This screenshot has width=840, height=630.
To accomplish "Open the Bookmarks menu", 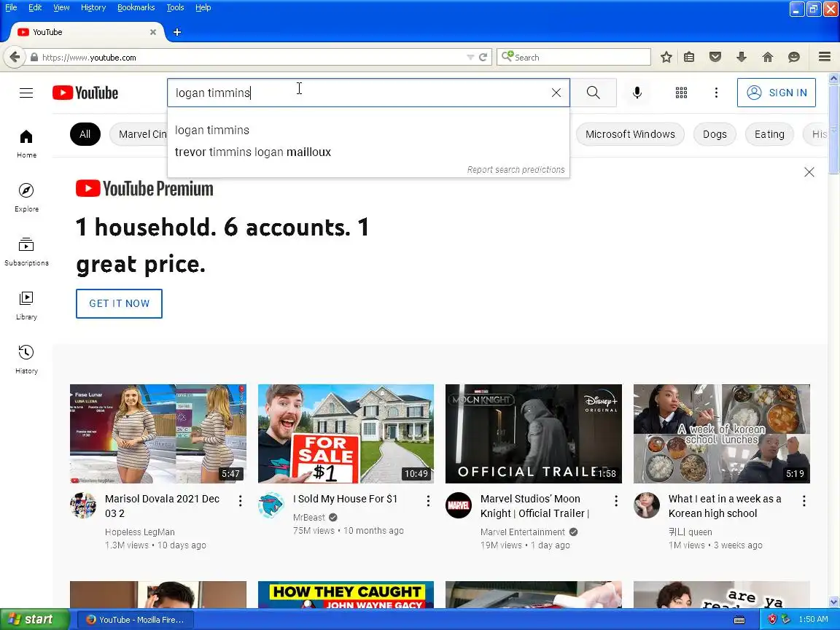I will [x=136, y=7].
